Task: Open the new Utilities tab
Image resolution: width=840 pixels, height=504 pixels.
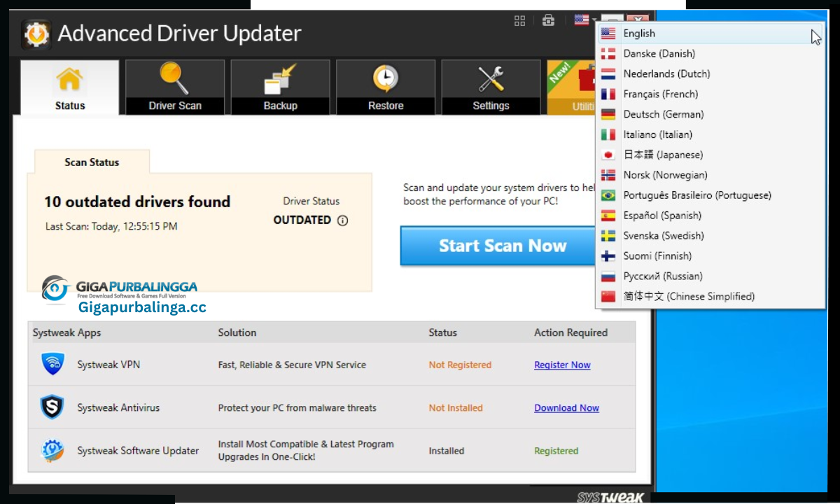Action: [571, 87]
